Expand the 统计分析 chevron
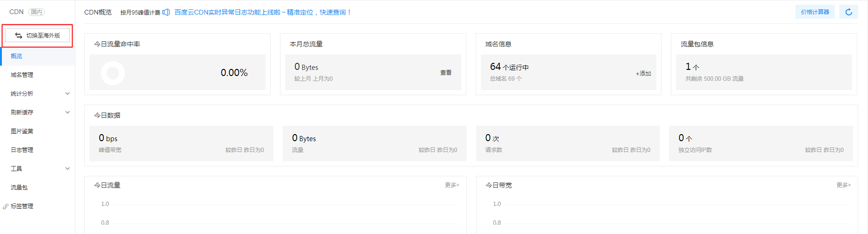868x234 pixels. click(x=67, y=93)
